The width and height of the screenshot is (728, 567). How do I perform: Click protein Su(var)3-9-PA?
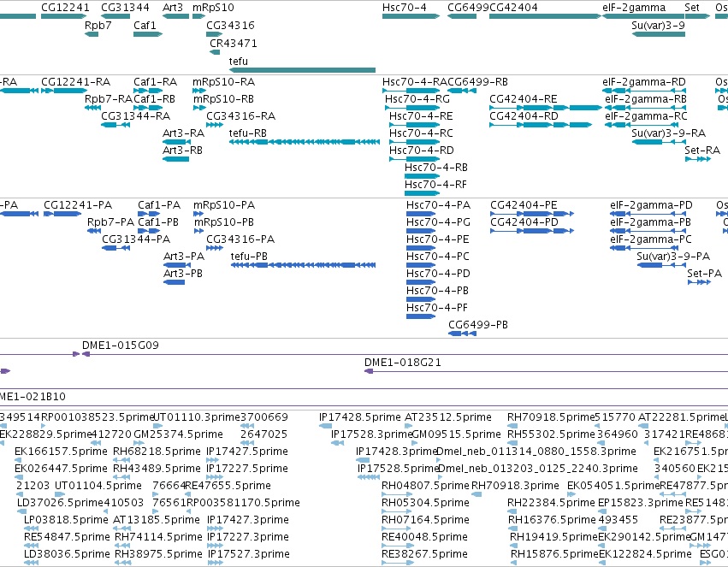(x=661, y=265)
